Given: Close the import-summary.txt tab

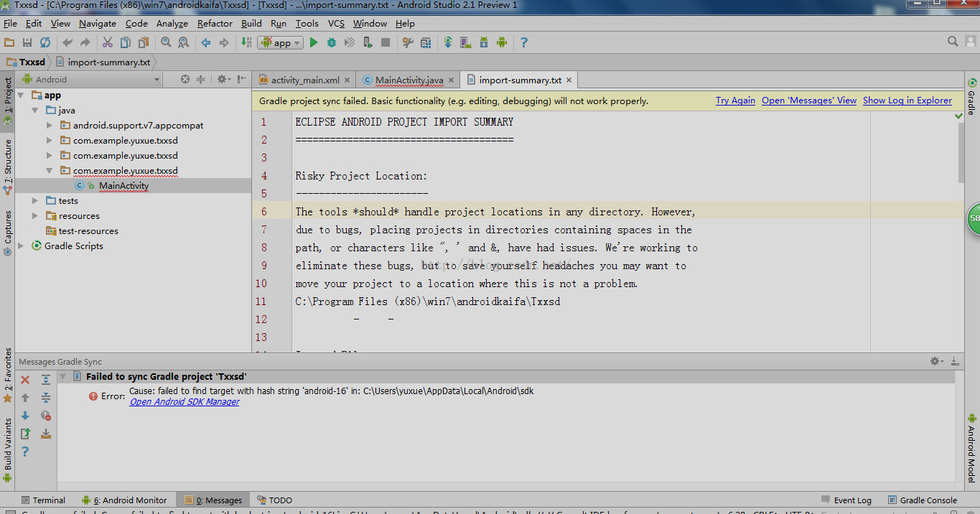Looking at the screenshot, I should tap(569, 80).
